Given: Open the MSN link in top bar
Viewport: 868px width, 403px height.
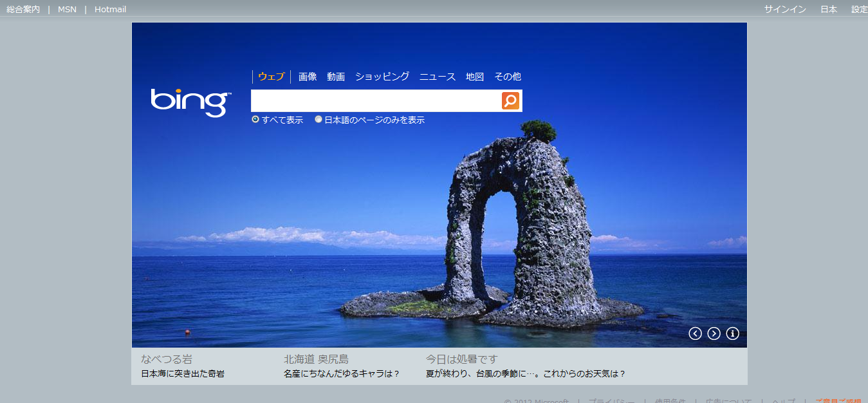Looking at the screenshot, I should (67, 10).
